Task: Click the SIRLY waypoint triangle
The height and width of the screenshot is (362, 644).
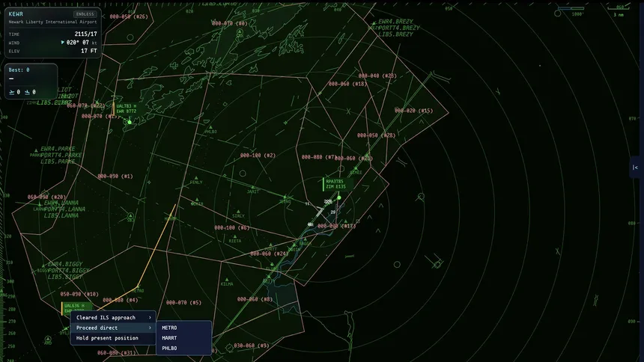Action: pos(238,212)
